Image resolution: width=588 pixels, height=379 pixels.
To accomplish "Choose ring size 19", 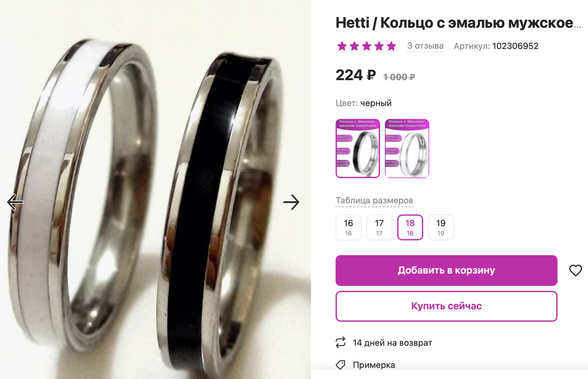I will pyautogui.click(x=441, y=227).
